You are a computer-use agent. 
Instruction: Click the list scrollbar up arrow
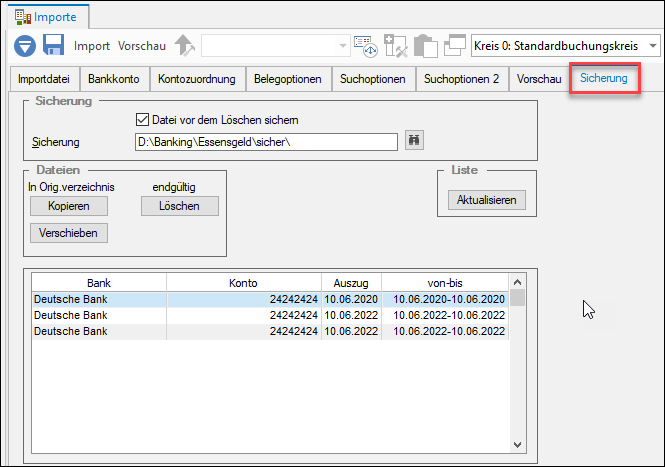517,282
